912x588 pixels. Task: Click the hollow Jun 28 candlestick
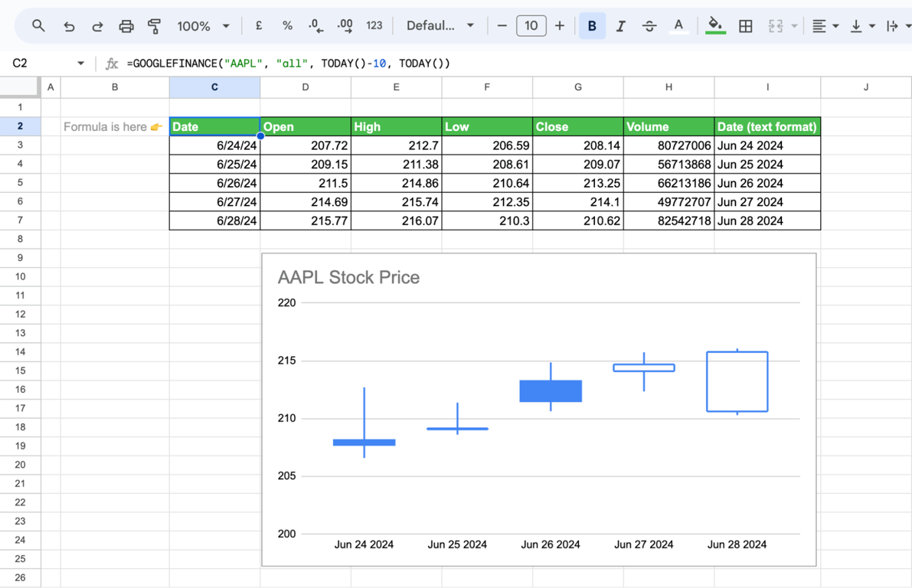(x=737, y=381)
